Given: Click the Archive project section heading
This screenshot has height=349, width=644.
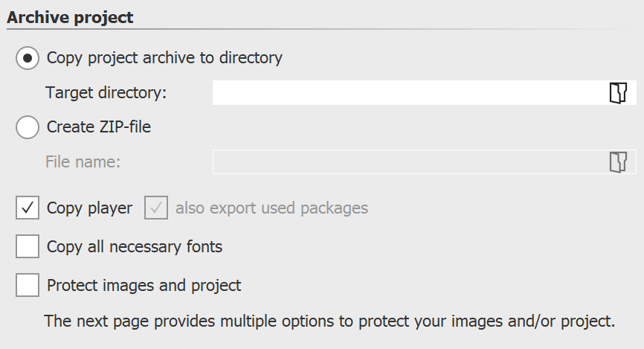Looking at the screenshot, I should [x=70, y=17].
